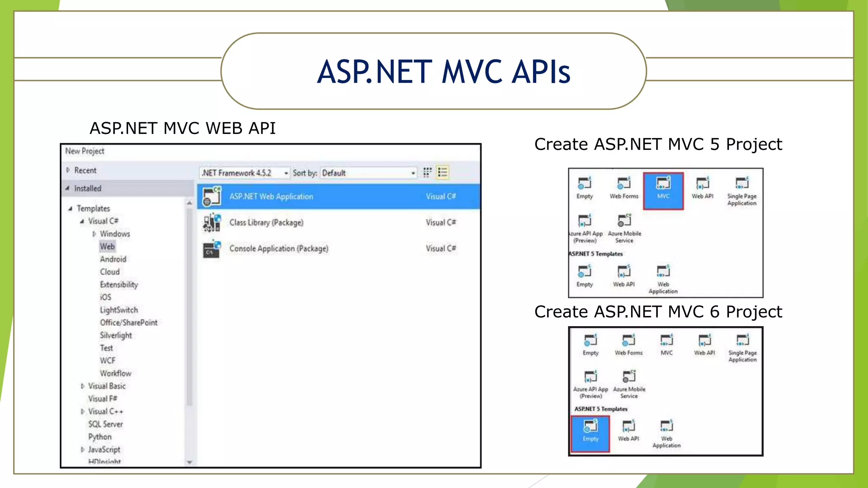
Task: Choose highlighted MVC template in MVC 5 panel
Action: [x=663, y=191]
